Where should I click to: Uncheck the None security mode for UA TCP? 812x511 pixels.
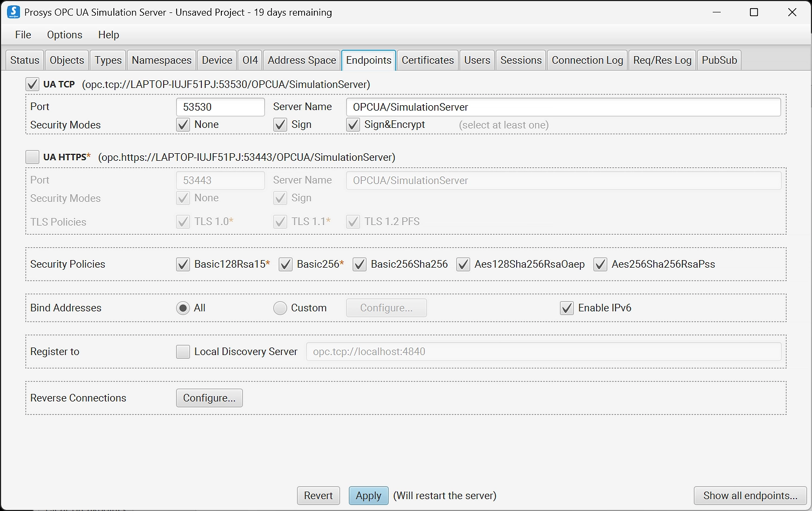(x=183, y=125)
